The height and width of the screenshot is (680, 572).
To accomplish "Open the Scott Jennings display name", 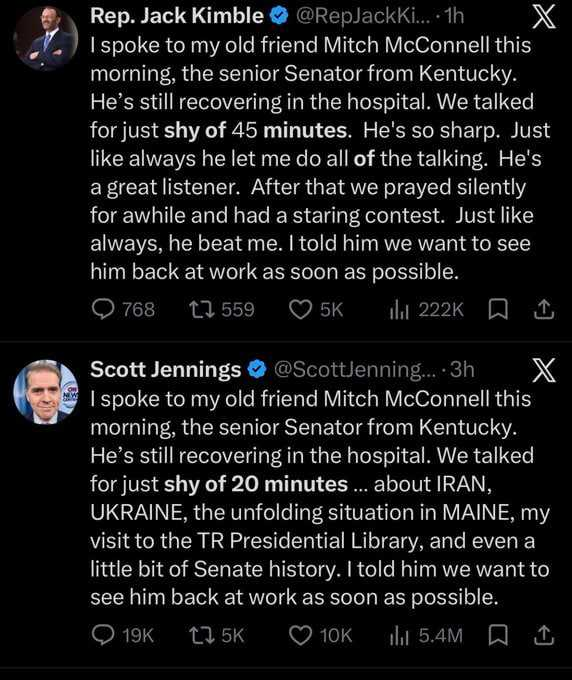I will (165, 369).
